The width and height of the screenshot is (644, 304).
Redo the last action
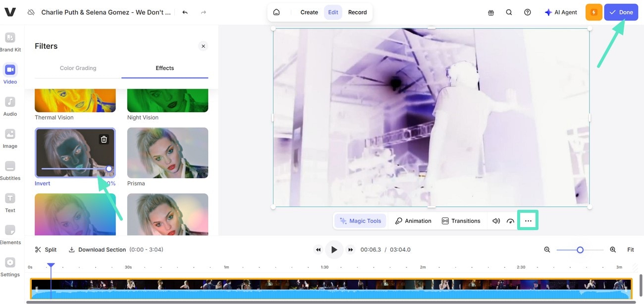pyautogui.click(x=204, y=12)
